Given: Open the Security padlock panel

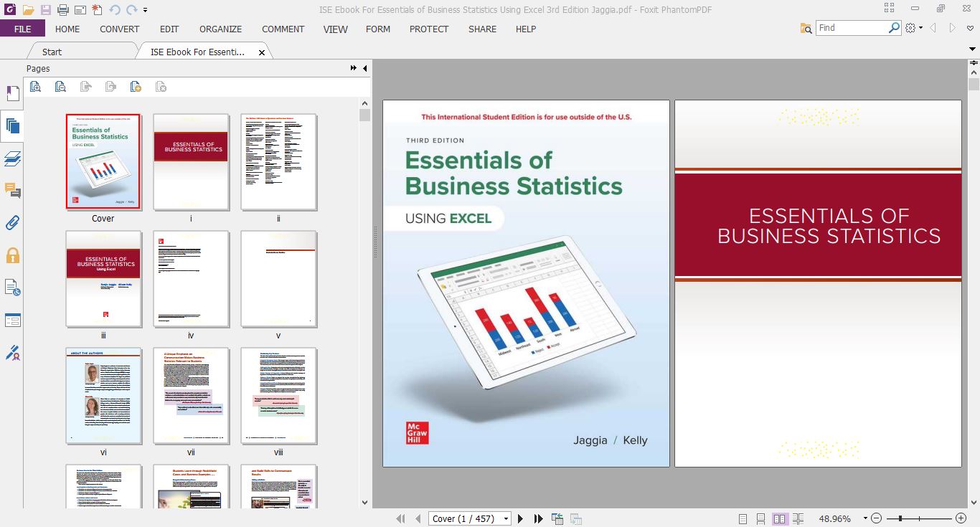Looking at the screenshot, I should (x=12, y=255).
